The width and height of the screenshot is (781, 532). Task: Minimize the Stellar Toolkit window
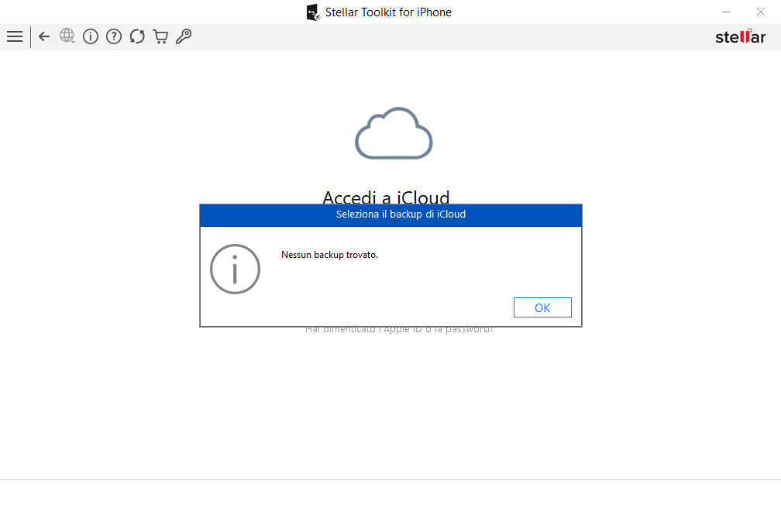(726, 12)
